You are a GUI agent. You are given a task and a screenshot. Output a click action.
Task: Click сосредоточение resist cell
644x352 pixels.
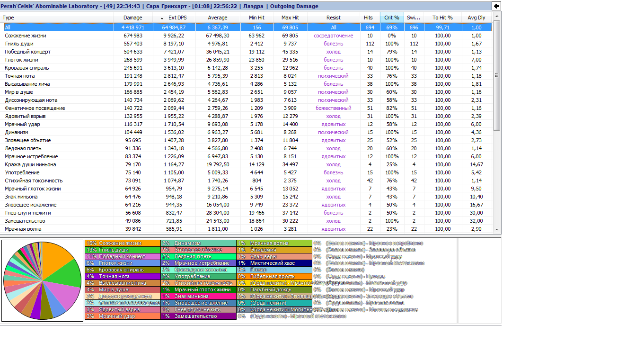(334, 36)
